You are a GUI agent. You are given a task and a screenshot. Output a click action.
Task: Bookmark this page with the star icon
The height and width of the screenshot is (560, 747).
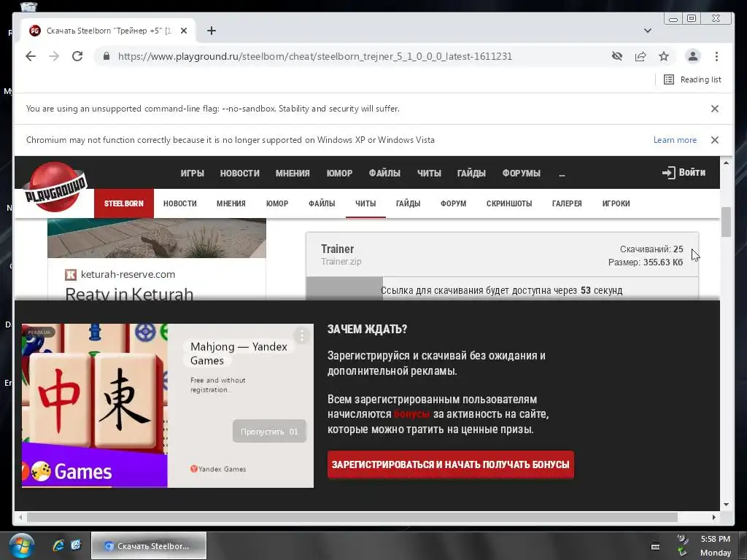pyautogui.click(x=664, y=56)
